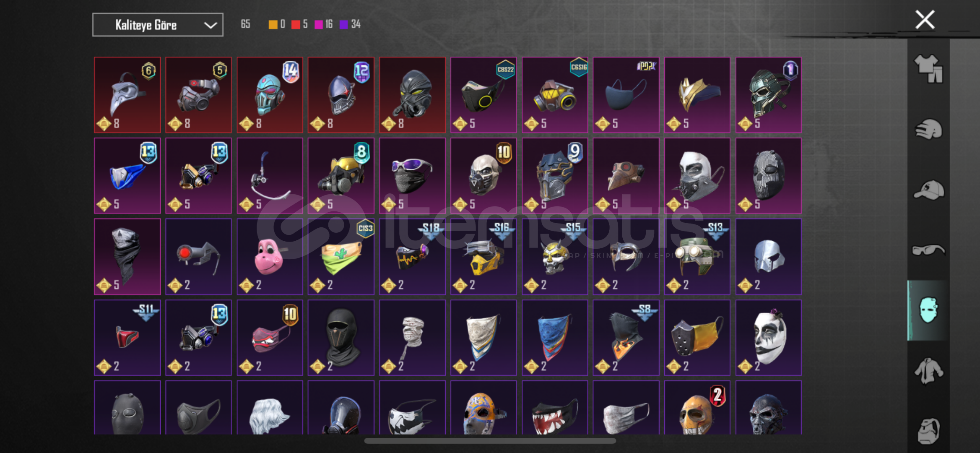This screenshot has height=453, width=980.
Task: Open the outfit sets category icon
Action: [x=928, y=68]
